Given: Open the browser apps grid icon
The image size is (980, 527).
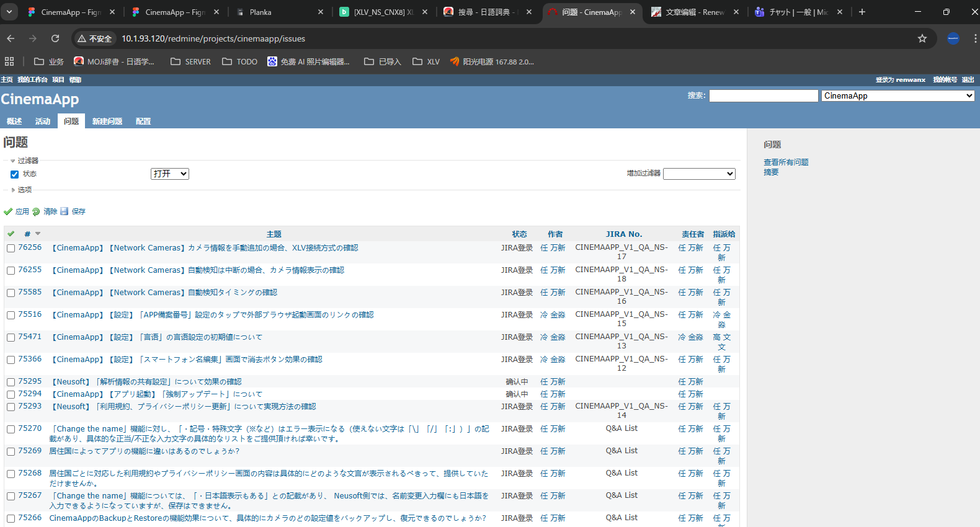Looking at the screenshot, I should click(x=9, y=61).
